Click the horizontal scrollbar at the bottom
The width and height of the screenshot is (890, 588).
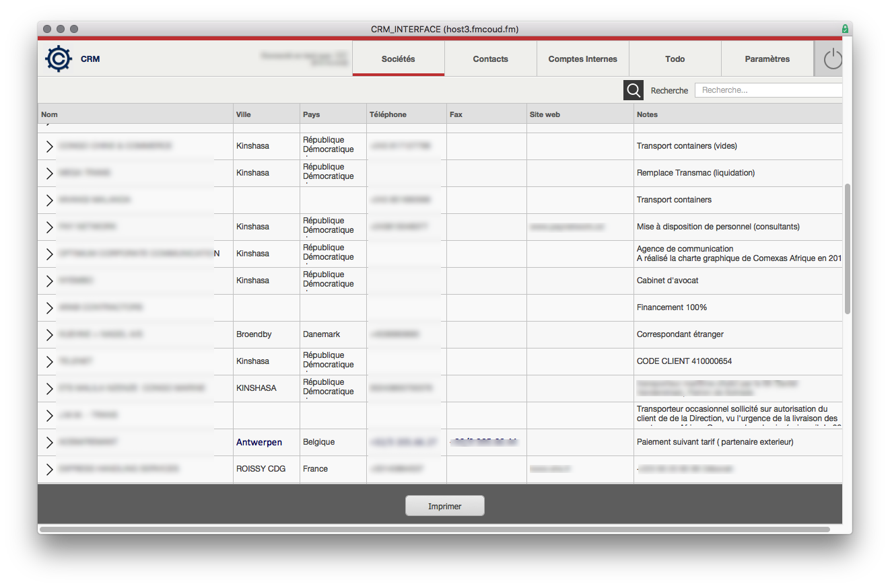click(x=434, y=529)
